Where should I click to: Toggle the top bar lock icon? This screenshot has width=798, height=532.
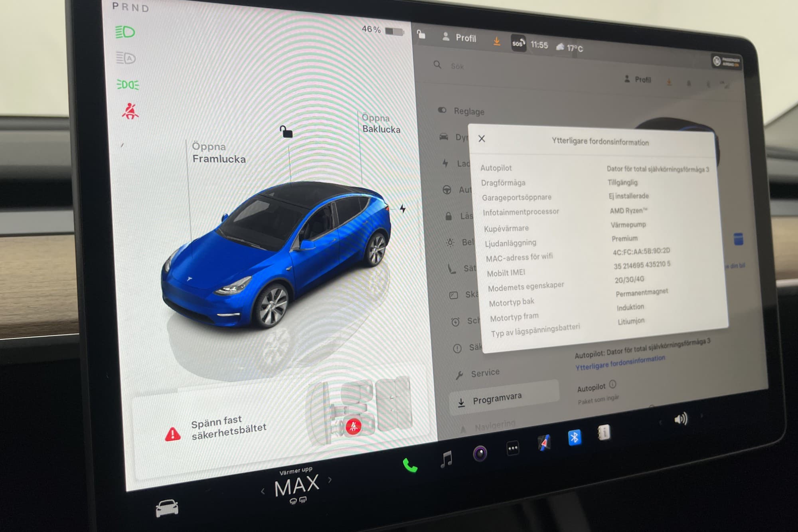[421, 35]
